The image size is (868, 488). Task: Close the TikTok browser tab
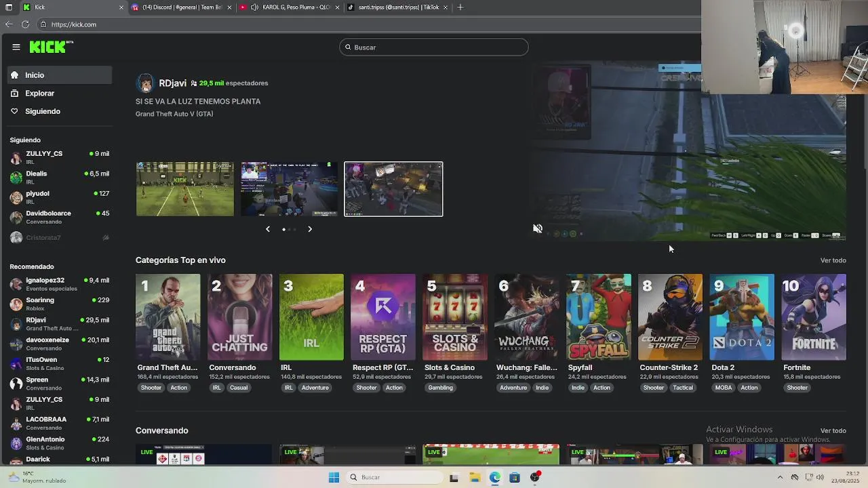446,7
